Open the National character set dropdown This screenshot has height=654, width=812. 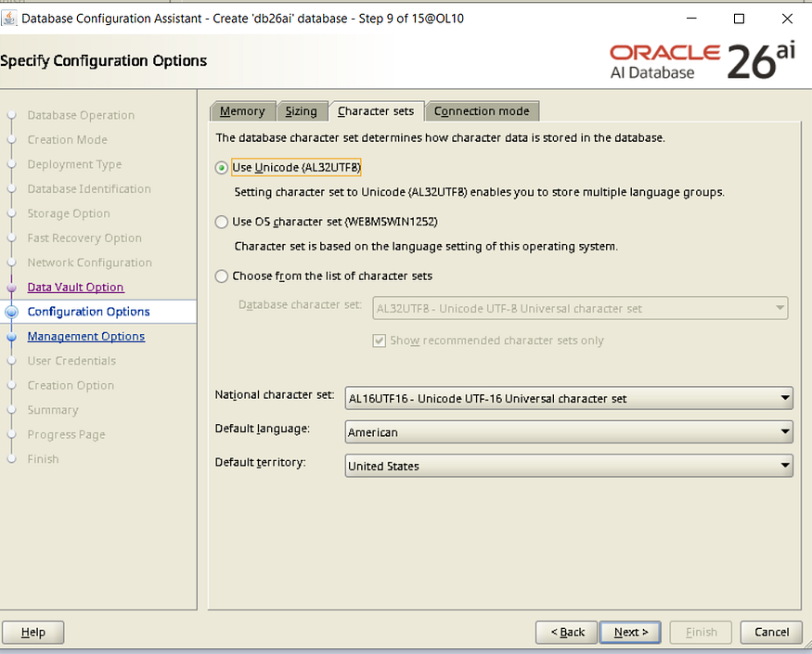tap(569, 398)
